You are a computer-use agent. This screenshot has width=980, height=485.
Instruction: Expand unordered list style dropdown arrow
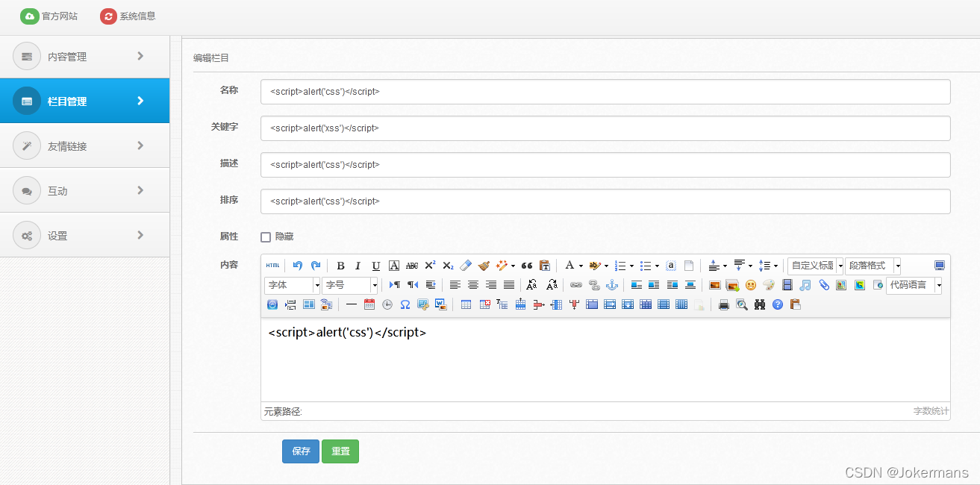[x=657, y=266]
